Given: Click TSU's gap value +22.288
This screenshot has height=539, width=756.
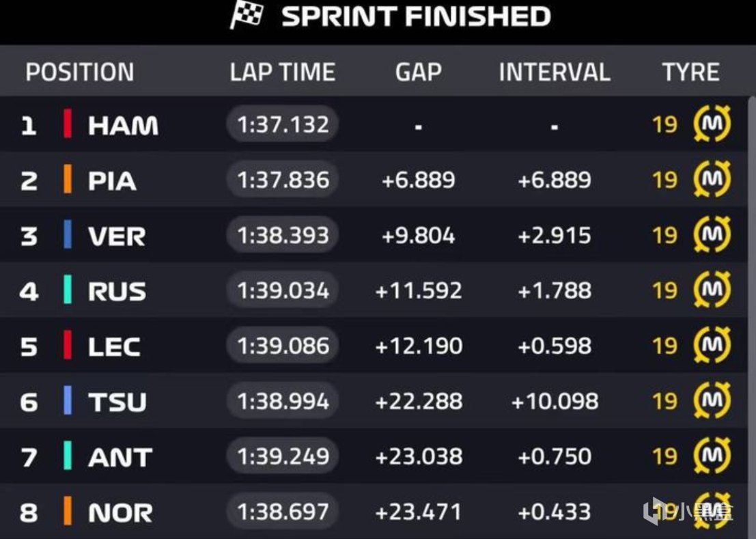Looking at the screenshot, I should point(418,401).
